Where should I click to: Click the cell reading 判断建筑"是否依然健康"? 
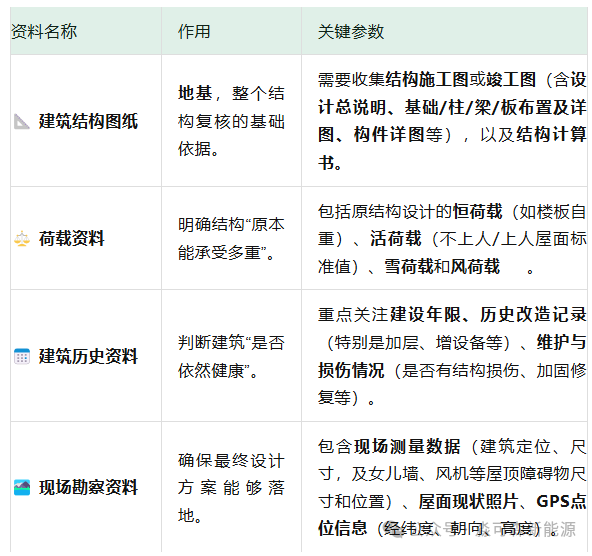[231, 356]
